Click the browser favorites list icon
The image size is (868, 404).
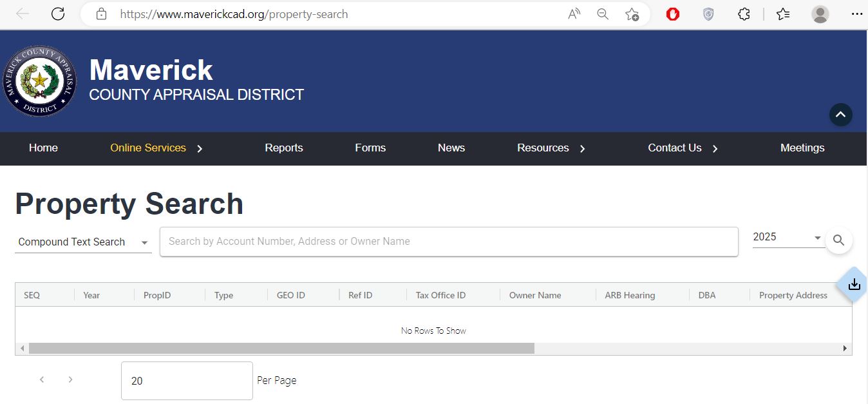(x=783, y=14)
